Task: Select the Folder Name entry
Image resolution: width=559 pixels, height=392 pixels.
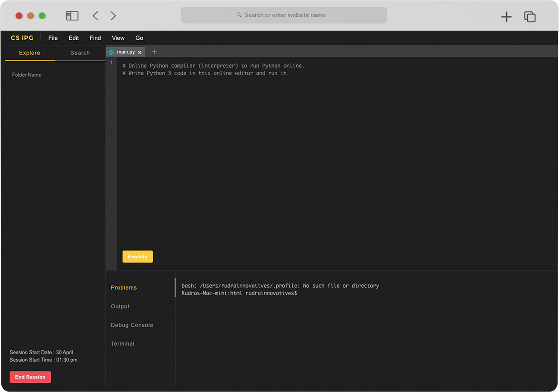Action: [27, 75]
